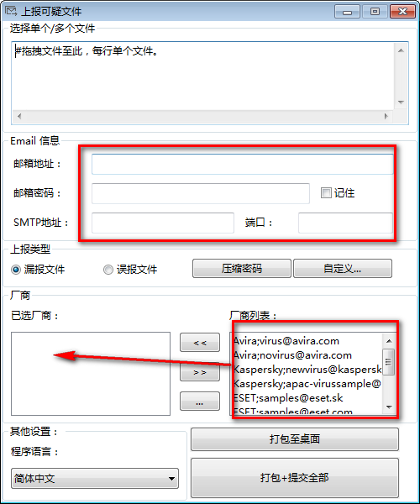Click the 压缩密码 button

pyautogui.click(x=242, y=269)
